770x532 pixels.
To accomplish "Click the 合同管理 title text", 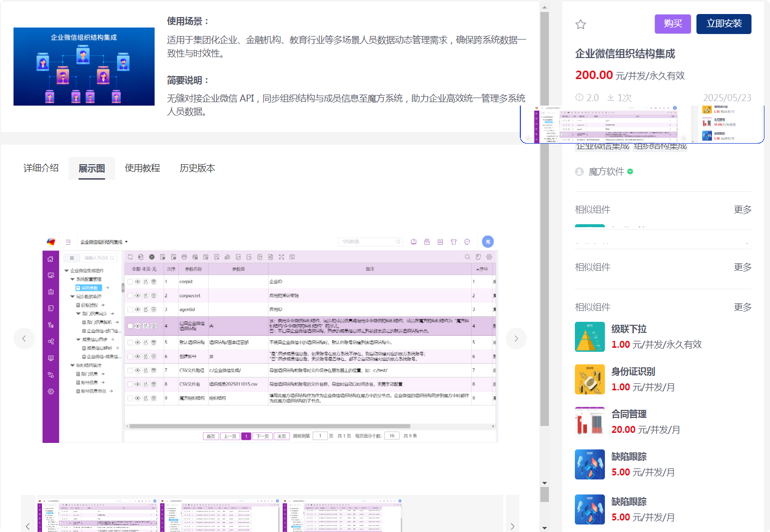I will (629, 414).
